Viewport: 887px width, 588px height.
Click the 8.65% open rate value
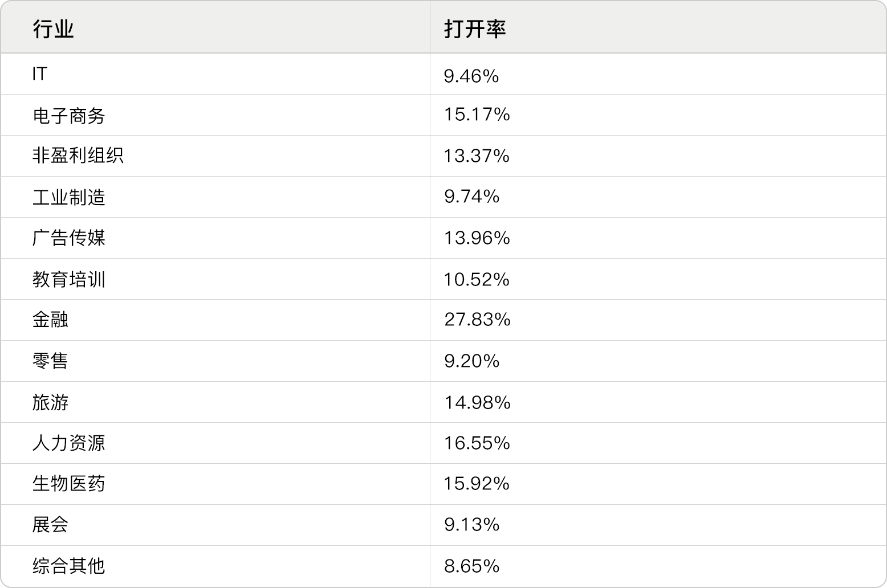click(471, 566)
